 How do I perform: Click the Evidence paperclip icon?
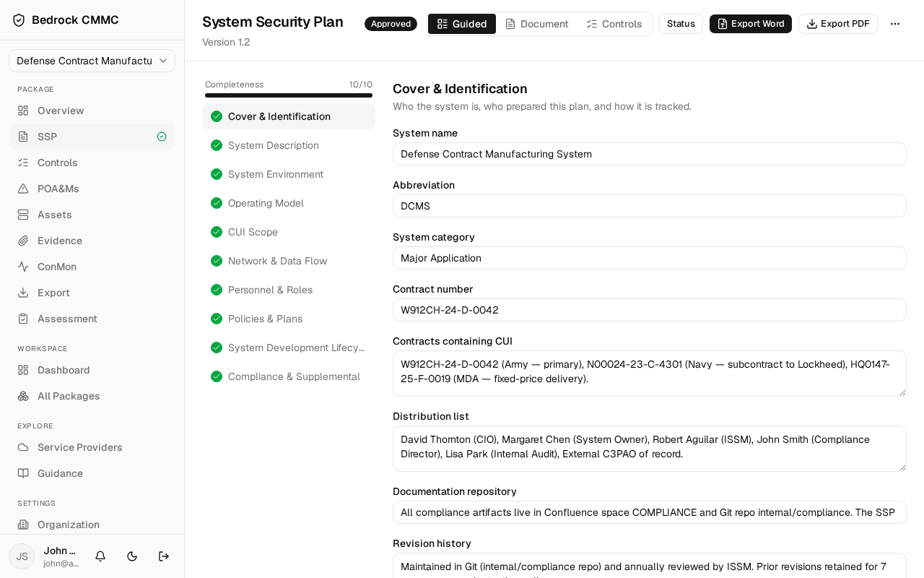tap(23, 241)
